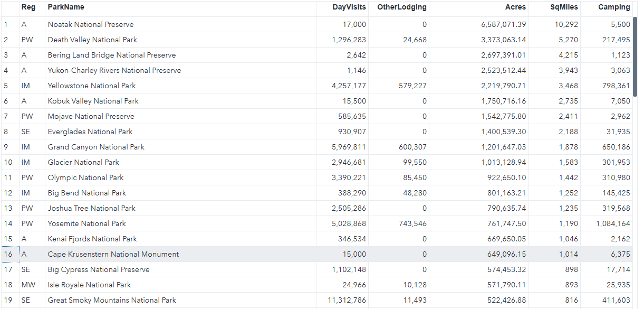Select the MW region cell for Isle Royale
The width and height of the screenshot is (644, 309).
click(28, 285)
